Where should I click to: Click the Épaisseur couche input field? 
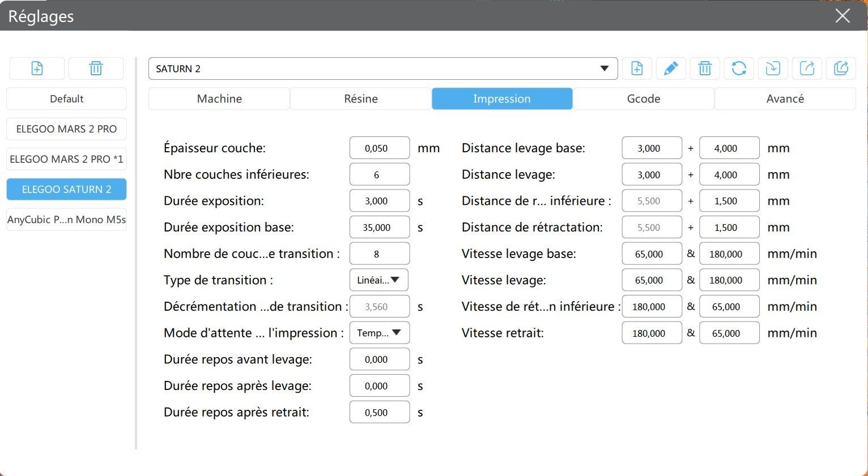point(379,148)
